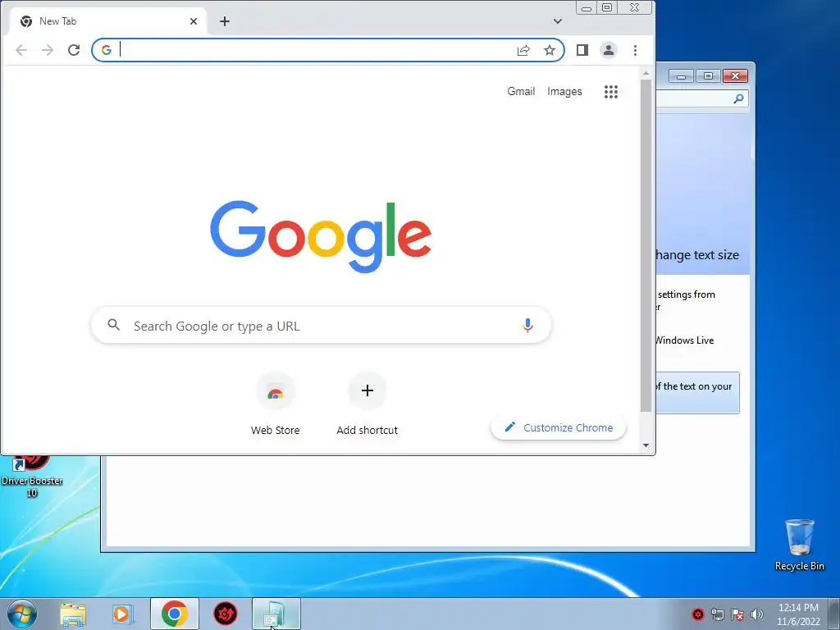The image size is (840, 630).
Task: Click the search magnifier in the Control Panel window
Action: [x=738, y=98]
